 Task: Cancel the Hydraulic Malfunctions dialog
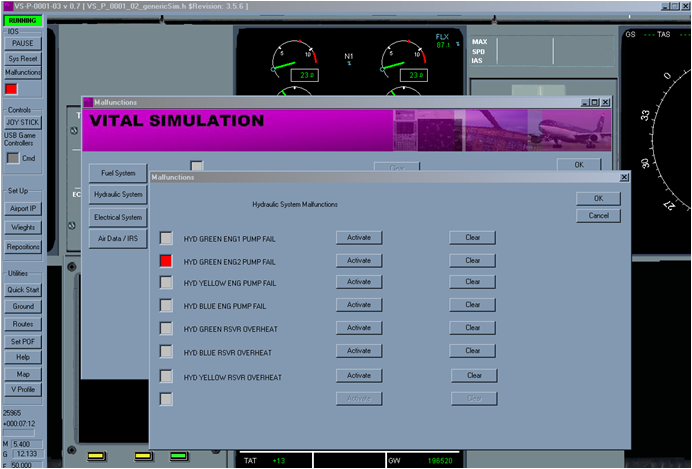click(598, 216)
